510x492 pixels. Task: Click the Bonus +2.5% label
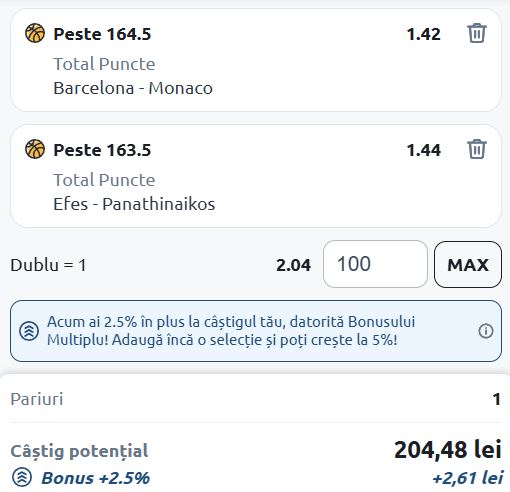96,478
